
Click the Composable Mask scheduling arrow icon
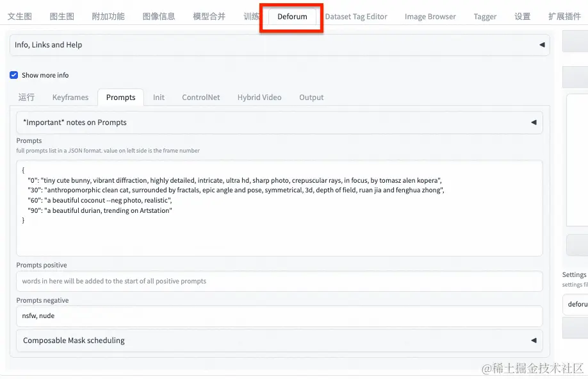[534, 341]
